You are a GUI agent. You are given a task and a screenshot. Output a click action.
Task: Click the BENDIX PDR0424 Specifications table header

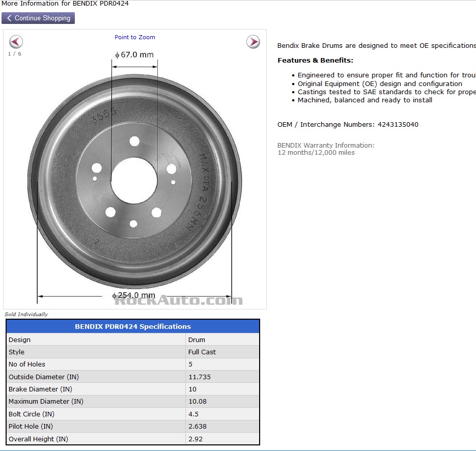tap(133, 326)
